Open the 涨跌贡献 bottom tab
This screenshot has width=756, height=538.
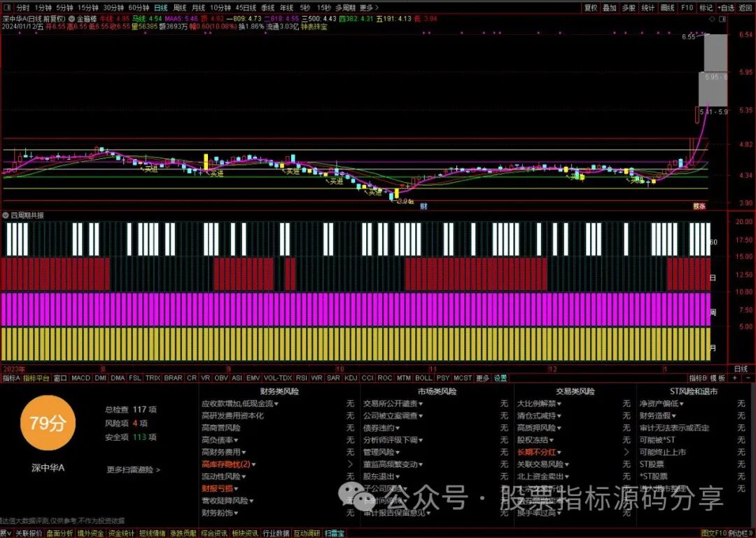point(183,533)
